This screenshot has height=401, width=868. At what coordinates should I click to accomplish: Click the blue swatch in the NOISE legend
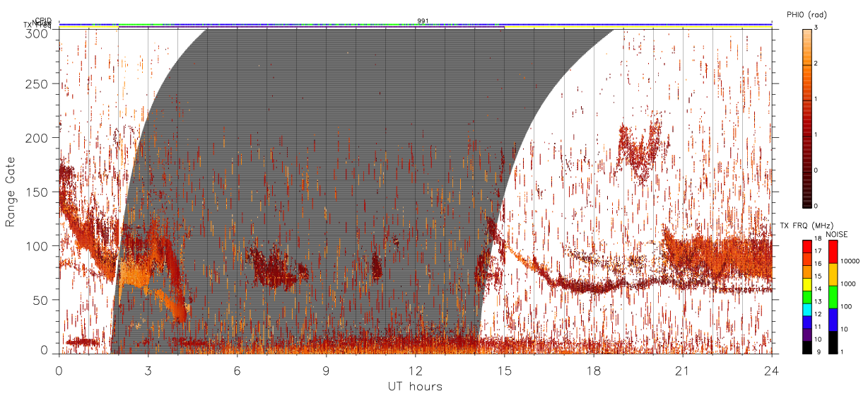(x=833, y=319)
